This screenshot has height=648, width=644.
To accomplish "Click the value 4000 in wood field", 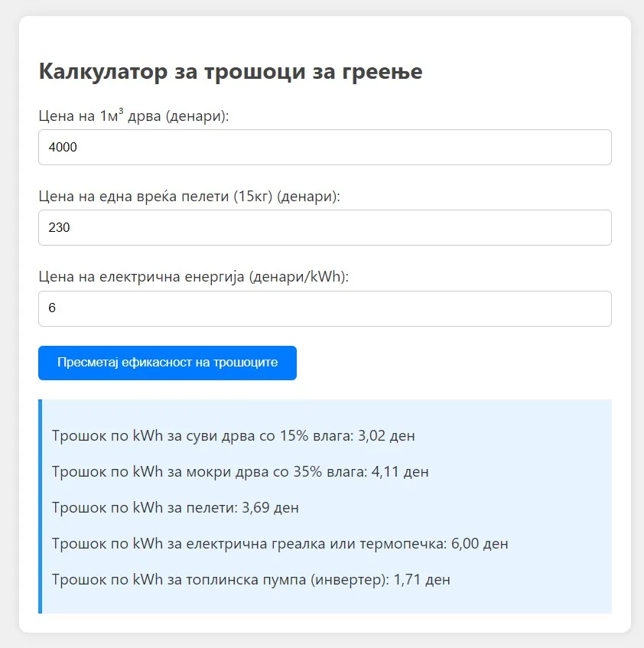I will pyautogui.click(x=63, y=147).
